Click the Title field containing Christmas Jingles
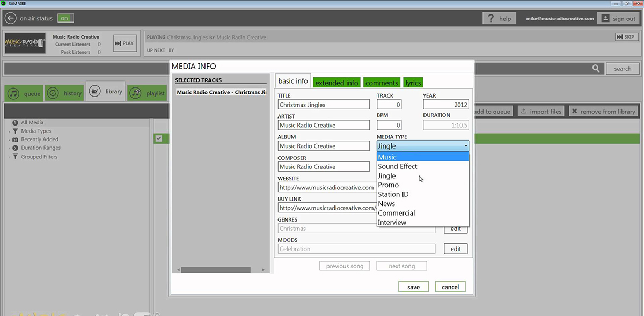 click(x=324, y=105)
